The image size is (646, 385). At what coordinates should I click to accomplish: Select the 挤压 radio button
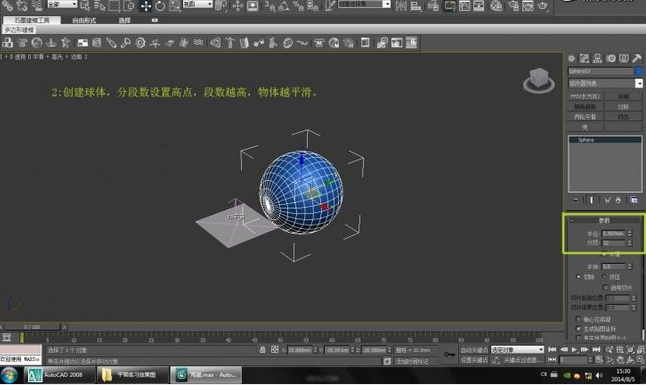604,277
